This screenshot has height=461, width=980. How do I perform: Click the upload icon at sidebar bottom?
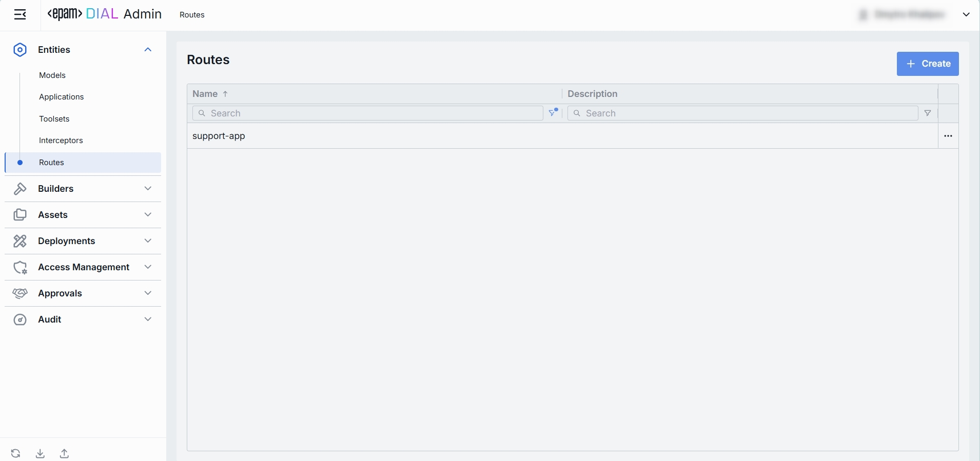(x=64, y=453)
